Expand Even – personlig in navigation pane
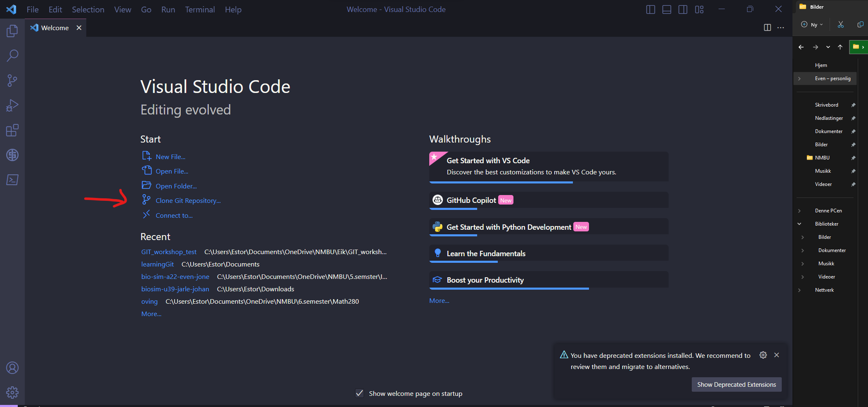This screenshot has width=868, height=407. click(799, 79)
